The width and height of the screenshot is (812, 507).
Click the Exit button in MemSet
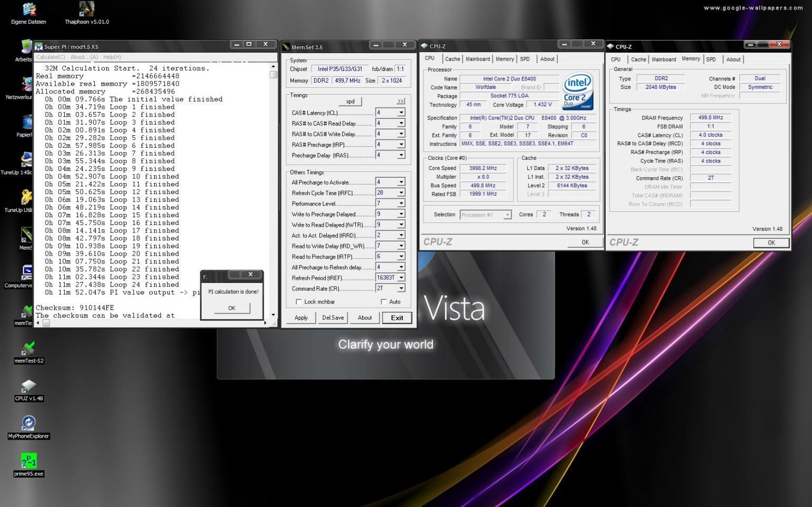click(x=397, y=318)
